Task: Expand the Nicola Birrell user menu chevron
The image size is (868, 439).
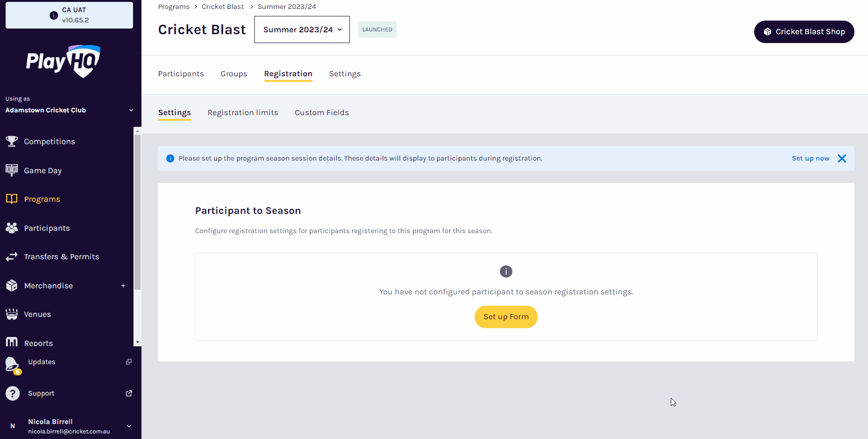Action: coord(129,426)
